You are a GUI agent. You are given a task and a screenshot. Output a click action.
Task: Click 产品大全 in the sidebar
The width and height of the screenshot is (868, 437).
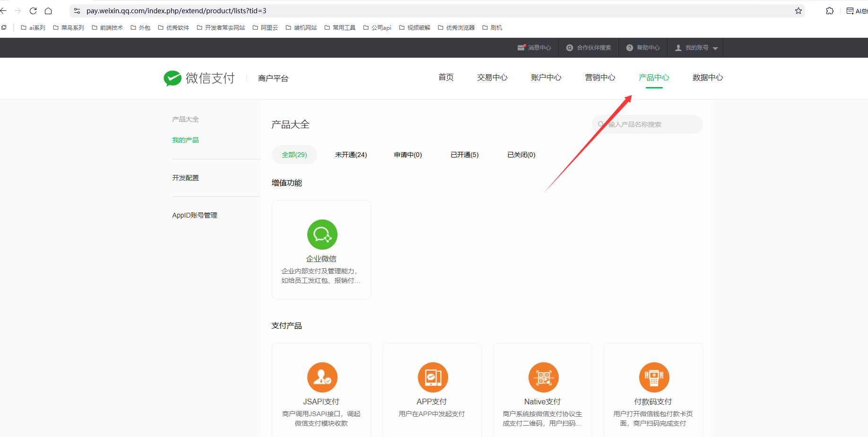pyautogui.click(x=185, y=119)
